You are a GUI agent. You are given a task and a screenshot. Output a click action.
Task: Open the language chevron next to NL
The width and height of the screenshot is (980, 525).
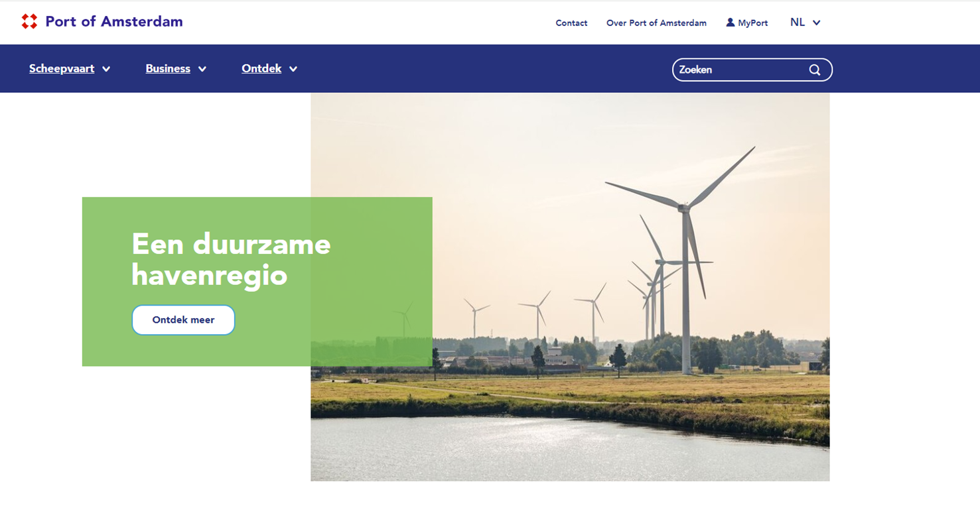(x=817, y=23)
